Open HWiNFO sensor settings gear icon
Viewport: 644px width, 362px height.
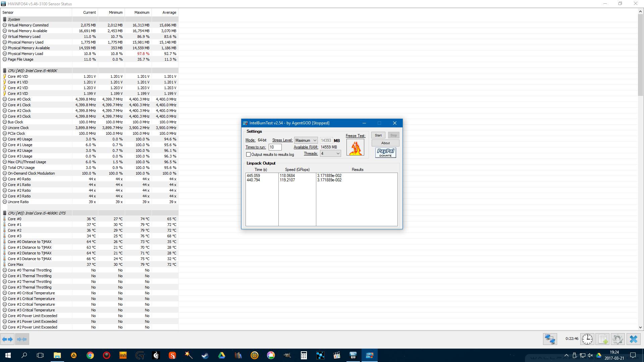click(x=618, y=339)
